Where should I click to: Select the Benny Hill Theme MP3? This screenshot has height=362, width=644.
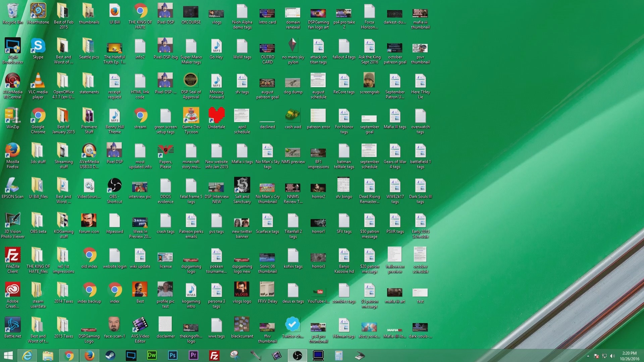(x=114, y=121)
